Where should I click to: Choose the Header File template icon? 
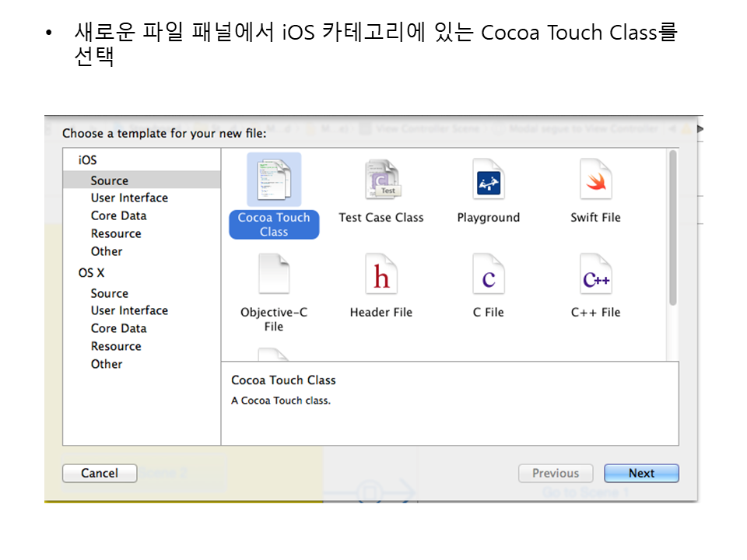tap(381, 276)
